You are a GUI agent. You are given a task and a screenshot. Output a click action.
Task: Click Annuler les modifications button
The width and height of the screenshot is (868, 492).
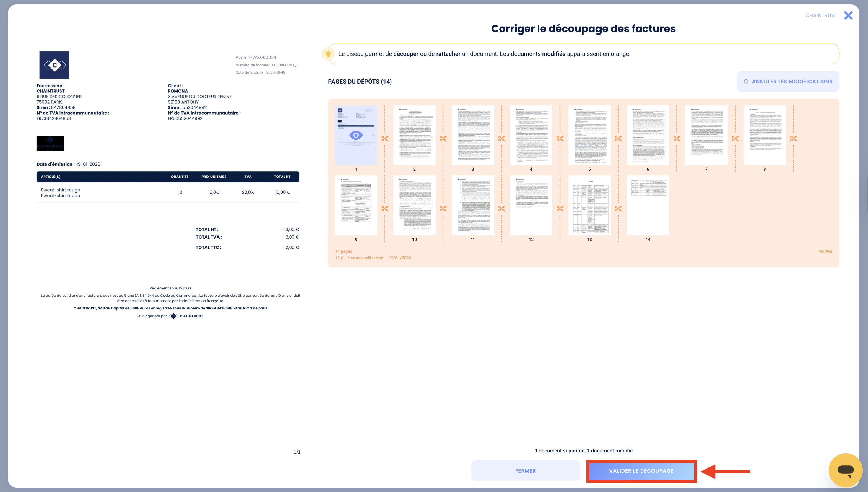pos(788,82)
